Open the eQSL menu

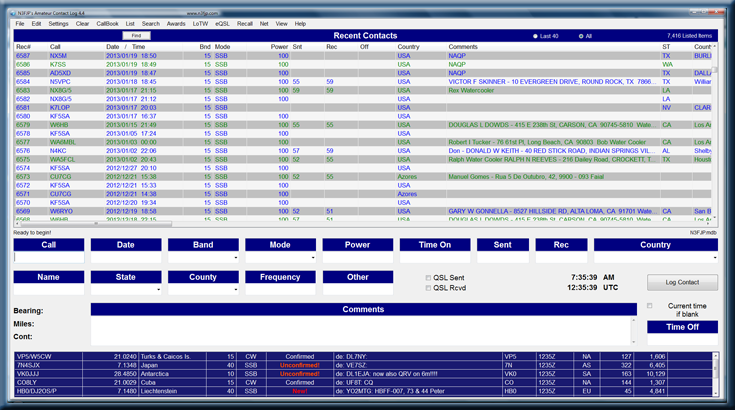click(x=220, y=23)
